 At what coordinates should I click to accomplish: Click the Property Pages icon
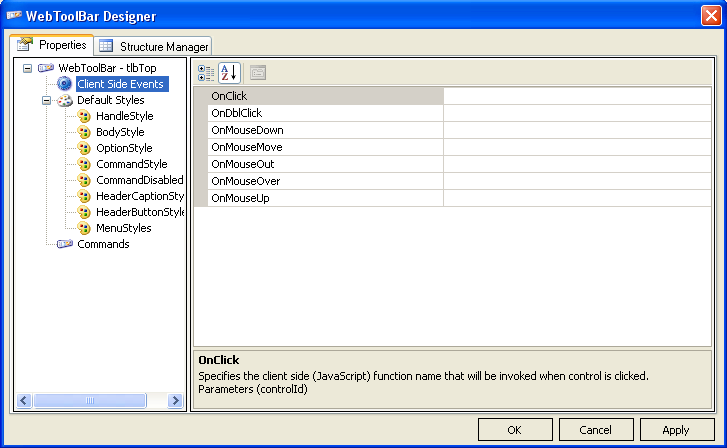tap(257, 73)
